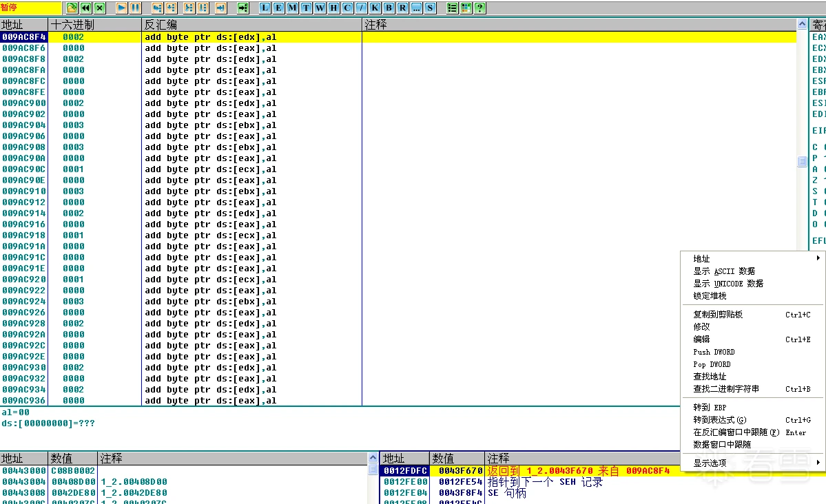
Task: Open the Log window (L) button
Action: 265,8
